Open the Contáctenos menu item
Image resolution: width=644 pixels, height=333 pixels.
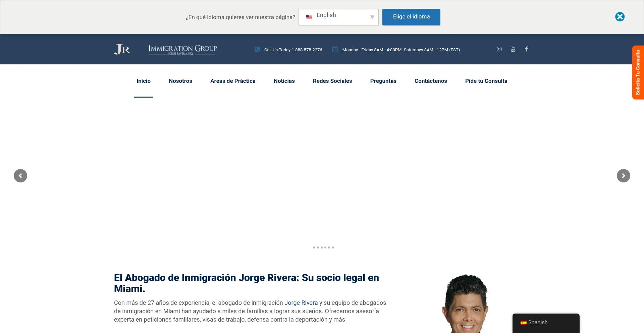coord(431,81)
